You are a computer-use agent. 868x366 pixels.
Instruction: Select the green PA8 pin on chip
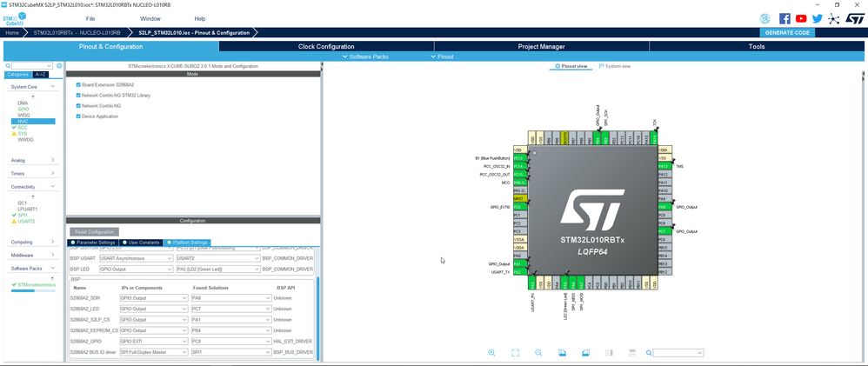point(664,207)
